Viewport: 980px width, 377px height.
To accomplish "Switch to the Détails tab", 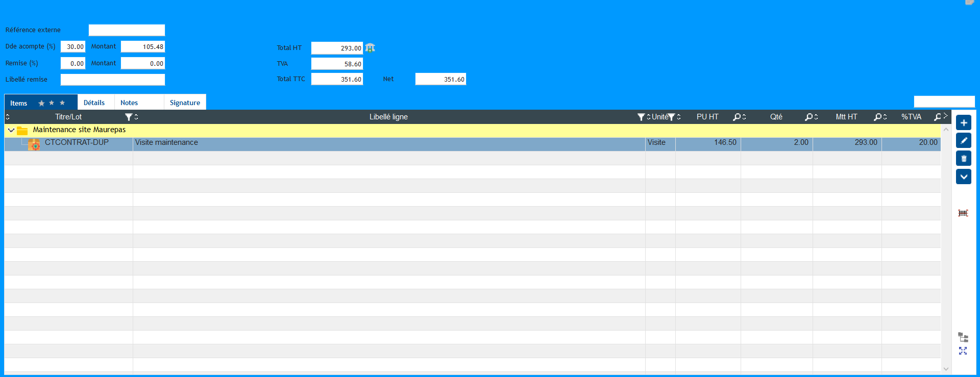I will pos(94,103).
